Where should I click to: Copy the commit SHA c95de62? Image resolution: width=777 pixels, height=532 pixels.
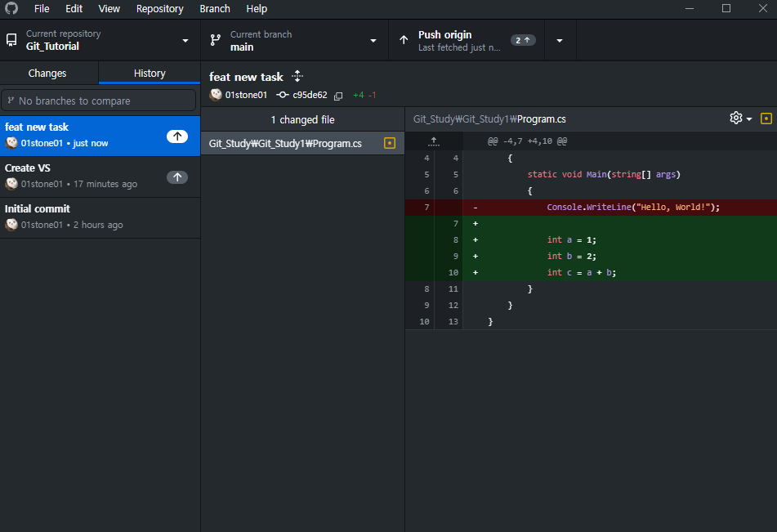[338, 96]
